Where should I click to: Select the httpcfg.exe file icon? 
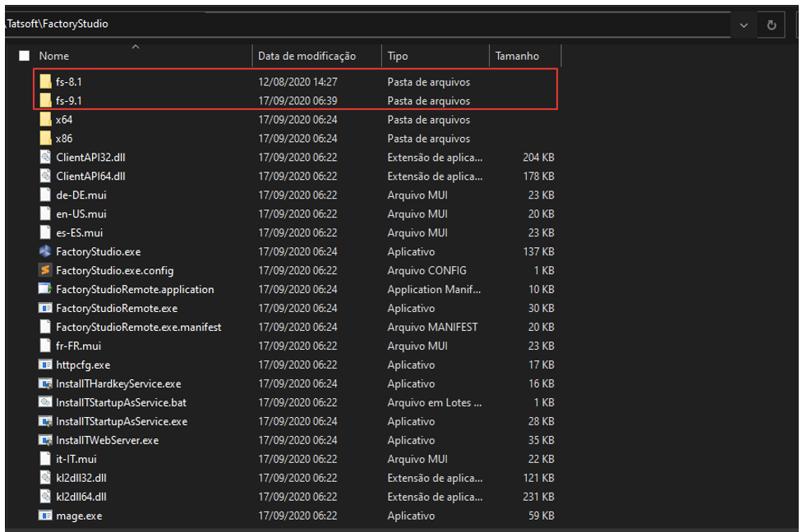coord(45,365)
